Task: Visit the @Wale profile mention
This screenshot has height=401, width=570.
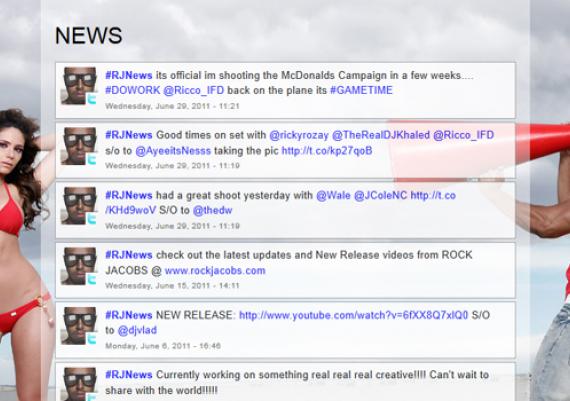Action: click(333, 196)
